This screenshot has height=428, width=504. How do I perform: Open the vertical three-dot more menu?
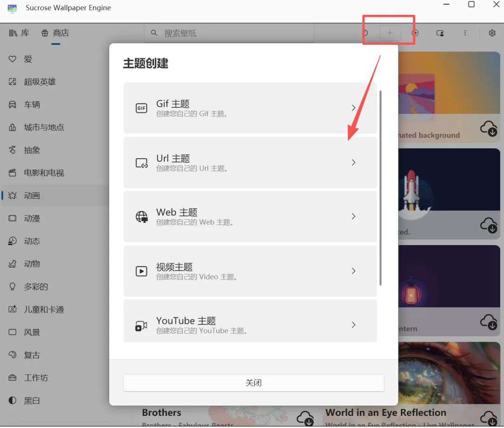pyautogui.click(x=465, y=33)
